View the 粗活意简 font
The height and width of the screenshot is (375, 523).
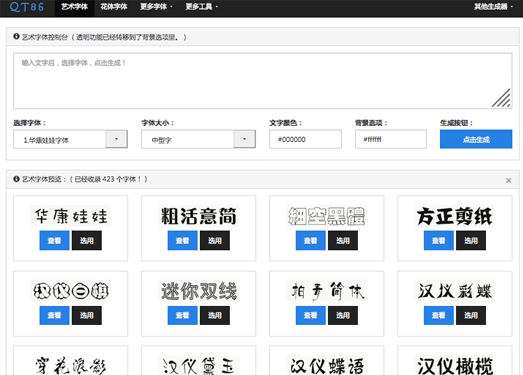click(x=182, y=241)
